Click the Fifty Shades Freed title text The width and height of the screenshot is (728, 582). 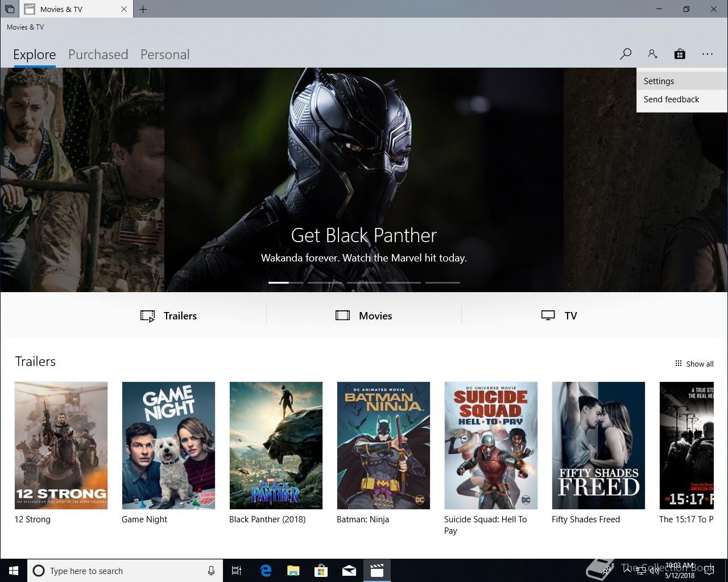586,519
